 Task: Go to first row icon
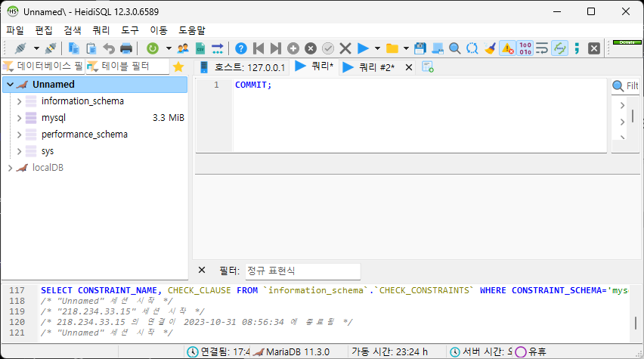259,48
